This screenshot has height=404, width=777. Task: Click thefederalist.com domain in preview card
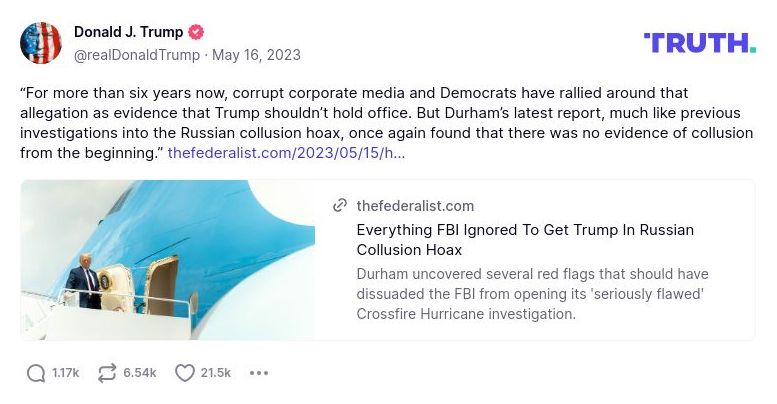[x=415, y=206]
